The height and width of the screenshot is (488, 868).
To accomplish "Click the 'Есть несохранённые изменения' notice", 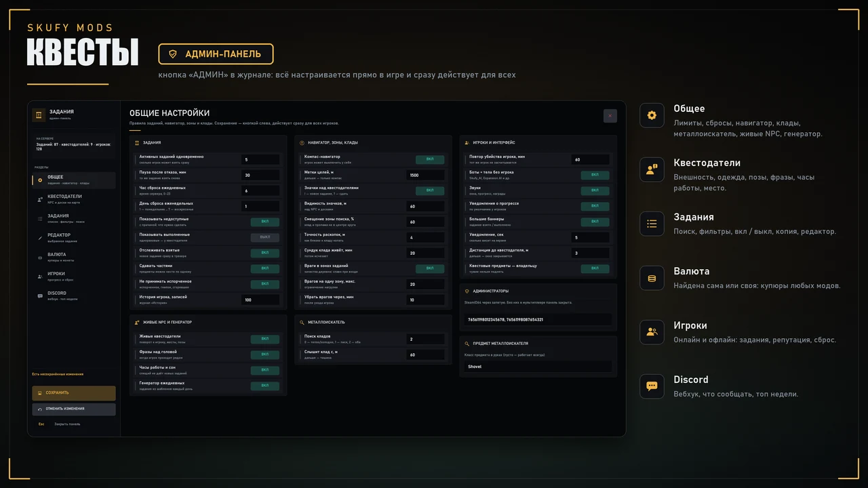I will [58, 374].
